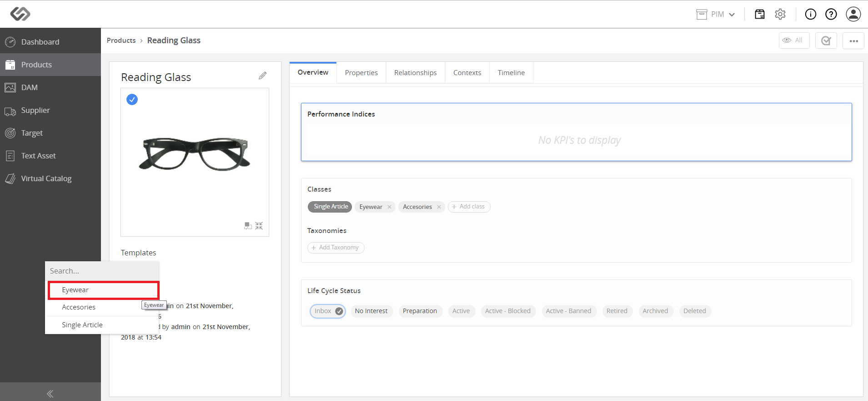Open the three-dots more options menu
This screenshot has height=401, width=868.
pyautogui.click(x=853, y=41)
